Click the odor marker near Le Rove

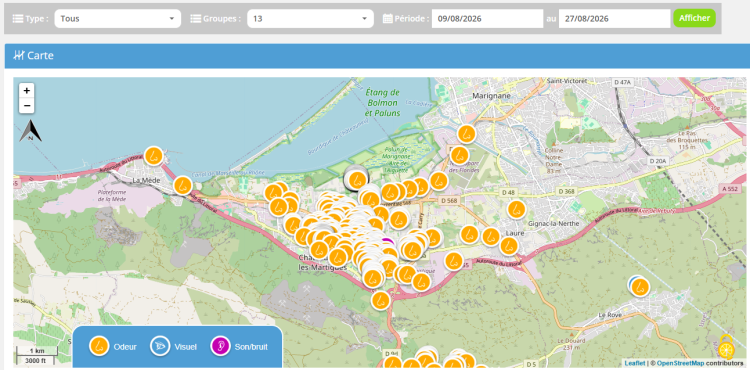(640, 287)
